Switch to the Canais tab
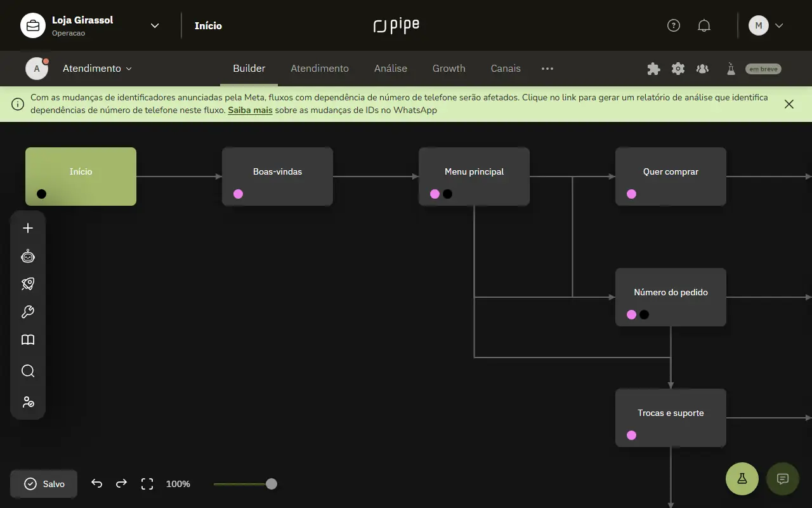This screenshot has height=508, width=812. pos(506,69)
